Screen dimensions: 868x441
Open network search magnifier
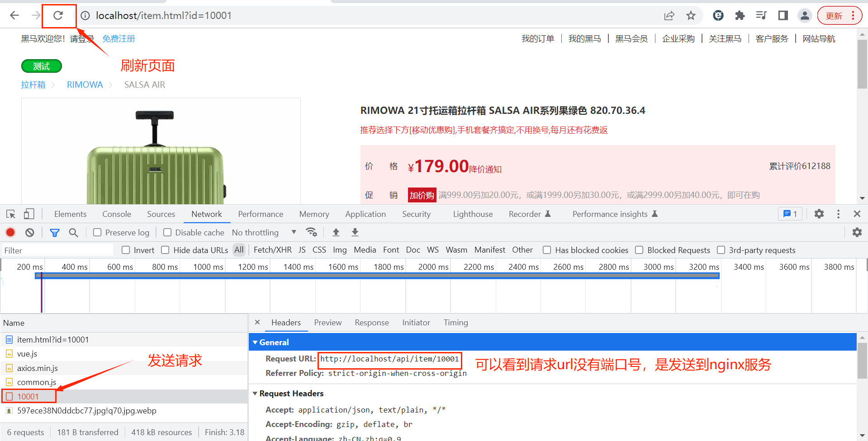[73, 232]
